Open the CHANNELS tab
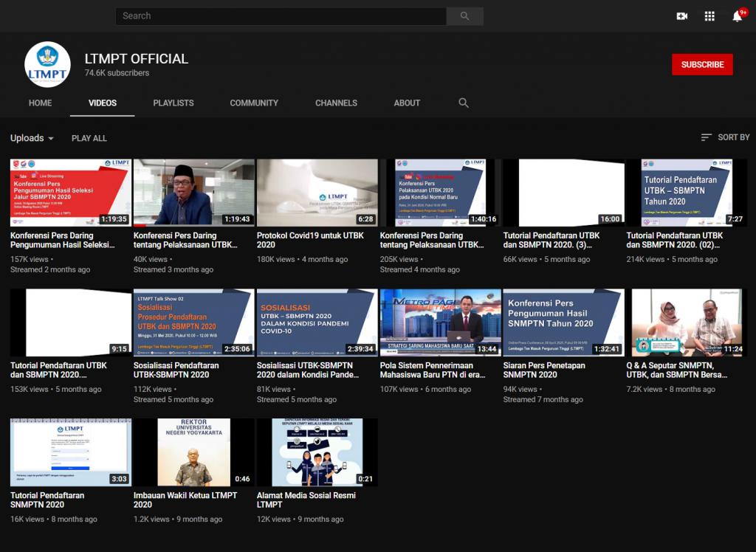Image resolution: width=756 pixels, height=552 pixels. pos(336,103)
